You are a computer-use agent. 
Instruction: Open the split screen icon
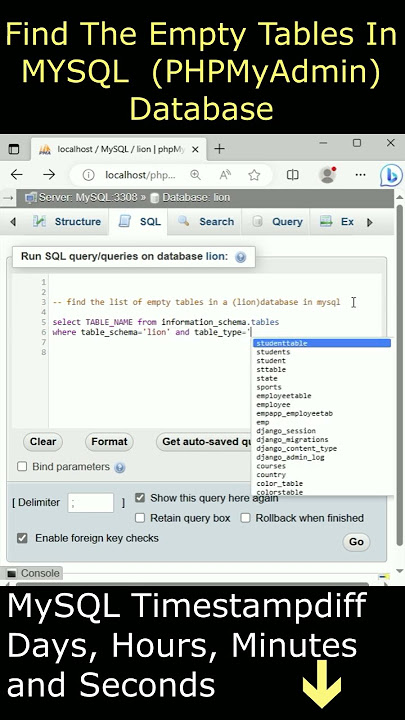[x=292, y=175]
